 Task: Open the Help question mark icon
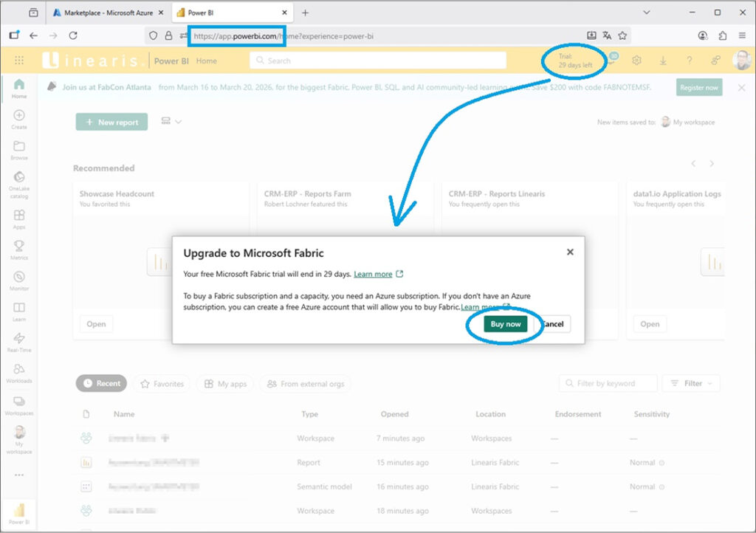point(690,61)
